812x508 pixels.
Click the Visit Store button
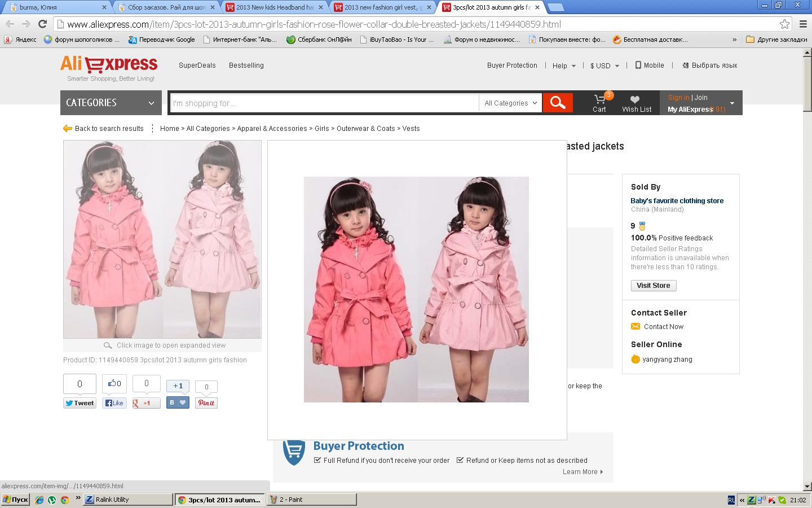click(x=654, y=286)
